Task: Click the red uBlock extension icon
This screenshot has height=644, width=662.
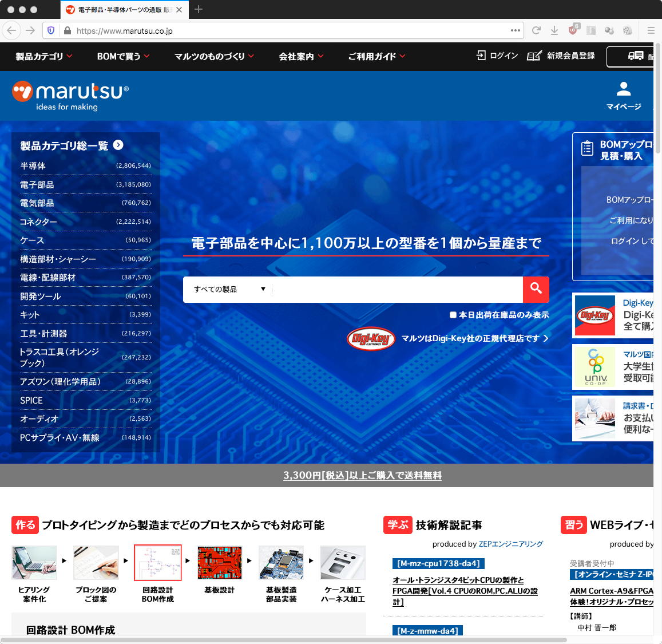Action: point(573,30)
